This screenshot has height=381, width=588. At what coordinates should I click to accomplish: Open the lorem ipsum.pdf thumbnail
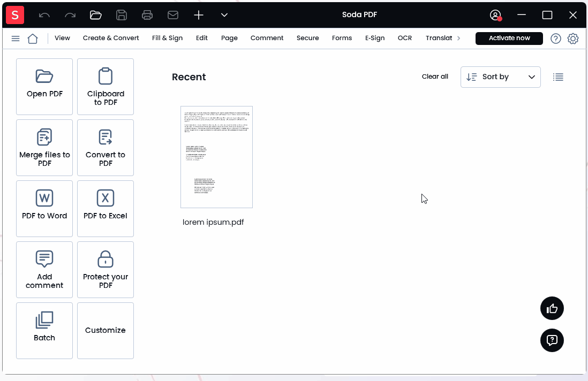pyautogui.click(x=216, y=157)
